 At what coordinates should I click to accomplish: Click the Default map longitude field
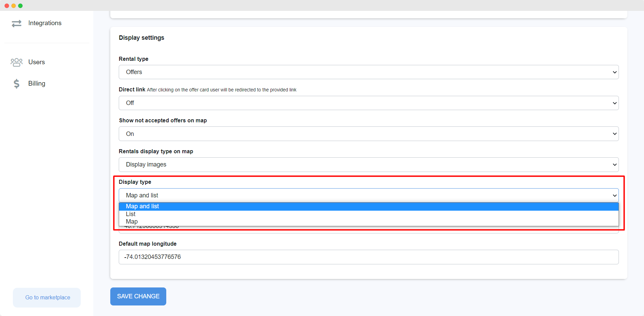coord(368,257)
